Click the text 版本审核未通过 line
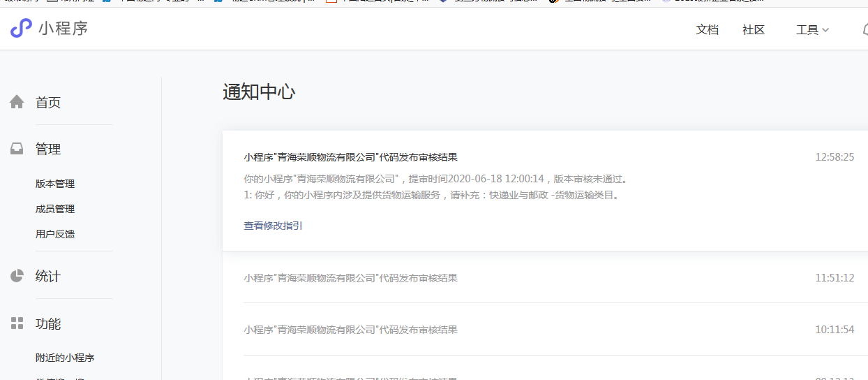 click(436, 179)
